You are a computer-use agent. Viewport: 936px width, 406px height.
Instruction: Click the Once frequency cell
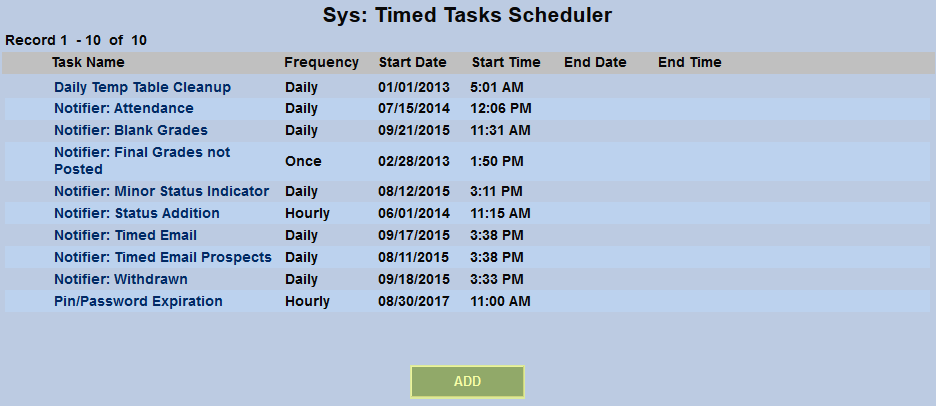[x=302, y=161]
